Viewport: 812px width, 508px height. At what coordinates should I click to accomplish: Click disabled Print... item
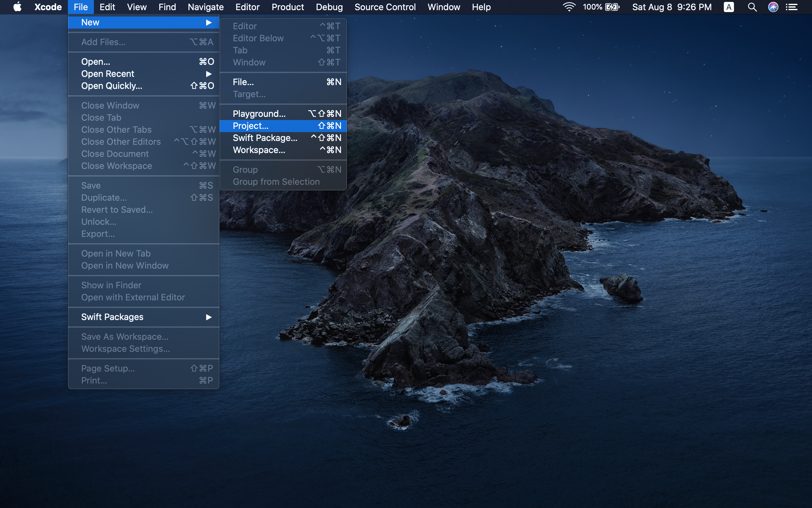144,381
